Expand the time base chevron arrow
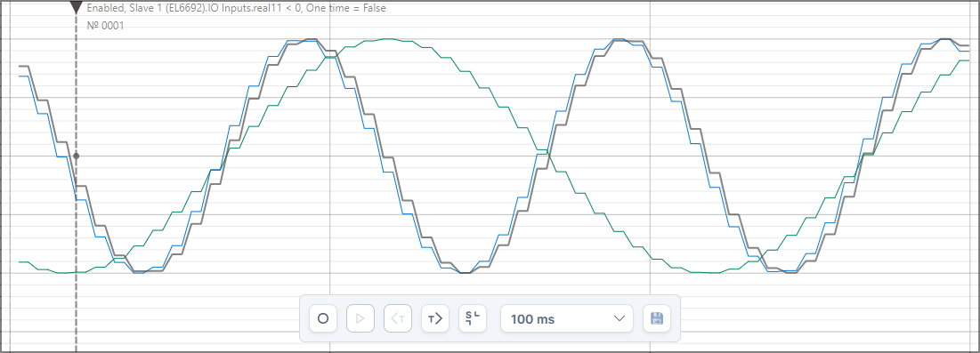Viewport: 980px width, 353px height. [x=620, y=318]
